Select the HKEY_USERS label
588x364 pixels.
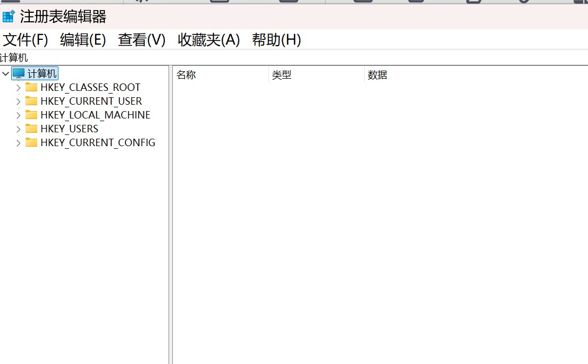click(69, 129)
